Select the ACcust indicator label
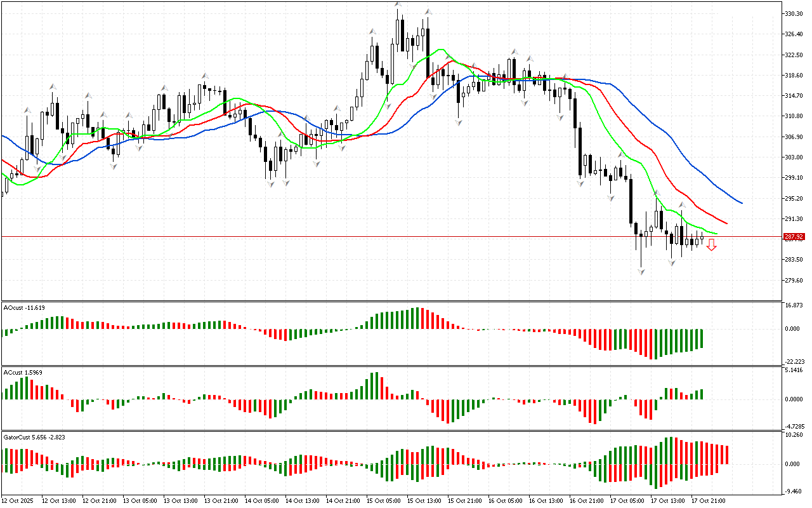812x508 pixels. coord(23,372)
